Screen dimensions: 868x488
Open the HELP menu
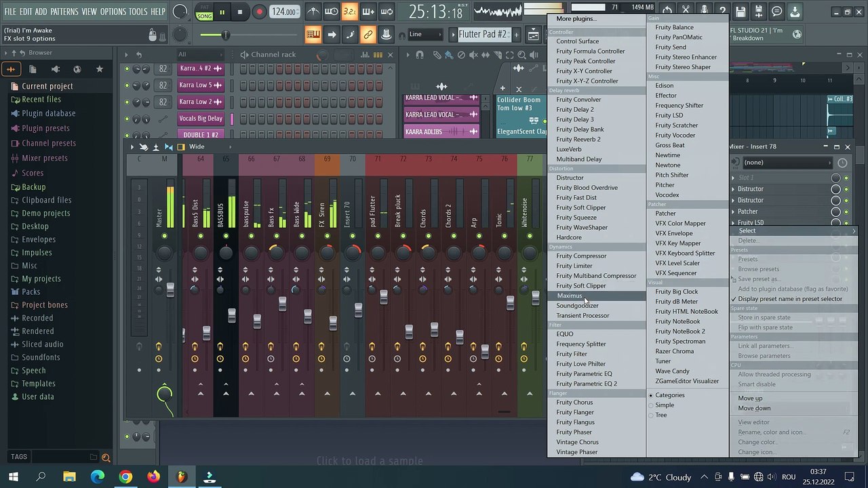[157, 12]
